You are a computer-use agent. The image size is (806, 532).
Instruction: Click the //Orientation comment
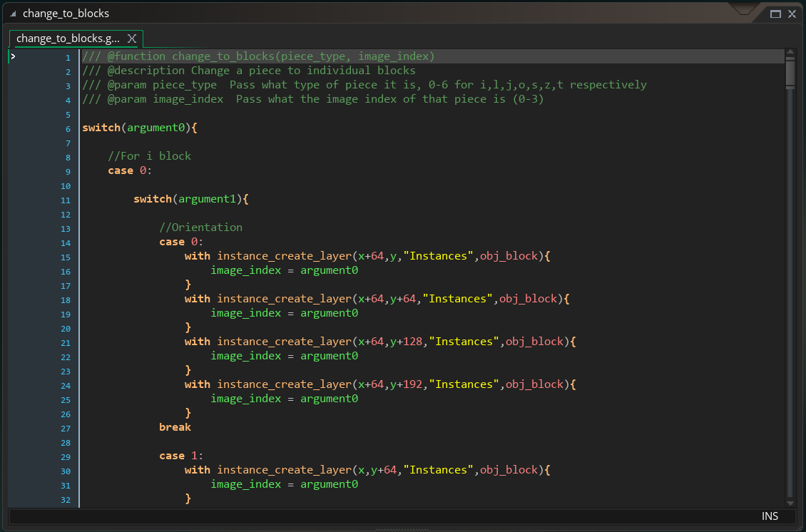point(201,227)
